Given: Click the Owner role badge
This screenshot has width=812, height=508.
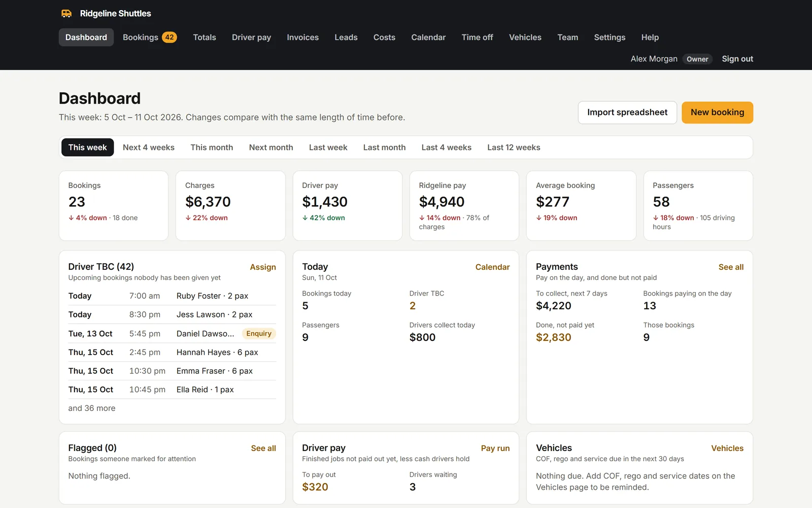Looking at the screenshot, I should pyautogui.click(x=697, y=59).
